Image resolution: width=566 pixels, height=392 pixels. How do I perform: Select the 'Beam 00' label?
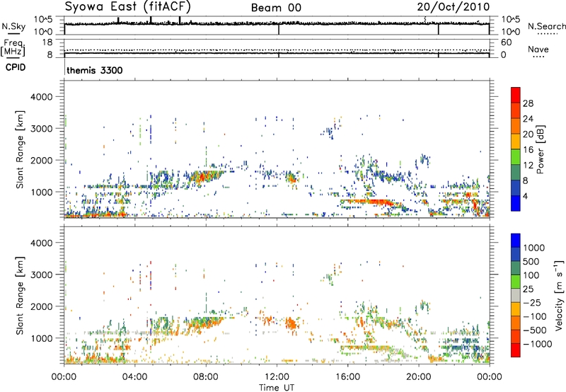point(276,8)
